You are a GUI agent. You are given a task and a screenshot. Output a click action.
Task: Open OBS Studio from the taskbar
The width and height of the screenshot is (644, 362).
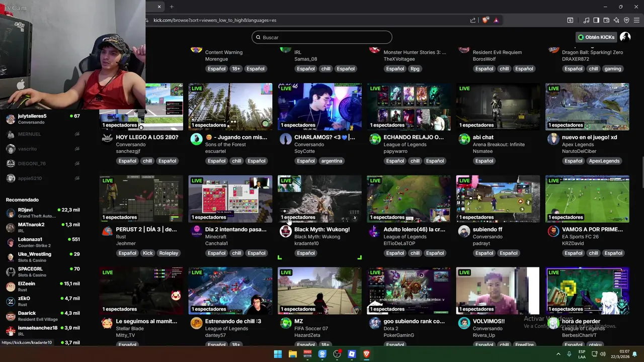click(337, 354)
